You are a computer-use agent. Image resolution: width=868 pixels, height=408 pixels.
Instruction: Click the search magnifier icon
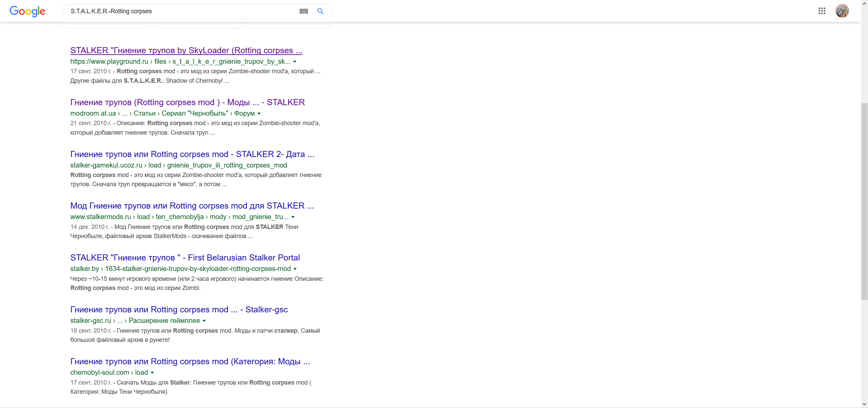(320, 11)
